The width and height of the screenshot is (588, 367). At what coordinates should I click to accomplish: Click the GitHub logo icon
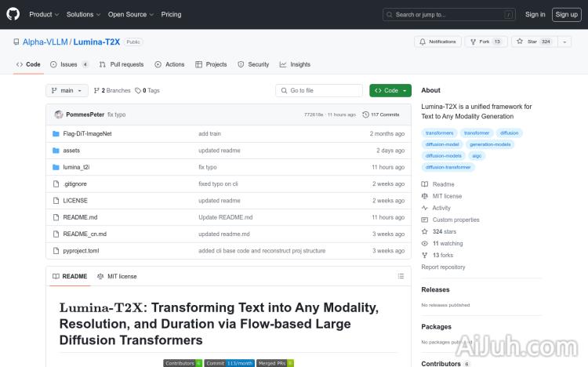(13, 14)
